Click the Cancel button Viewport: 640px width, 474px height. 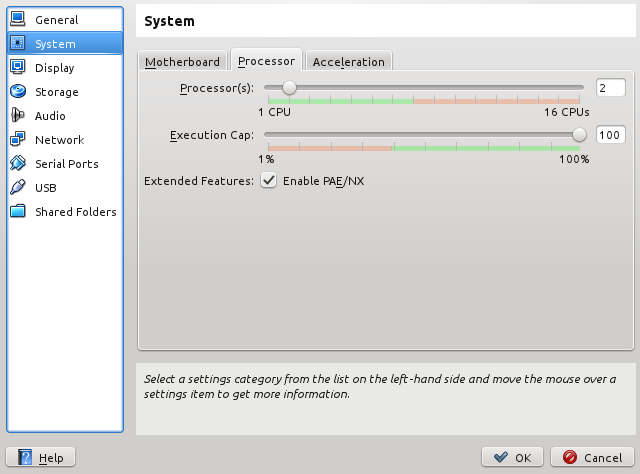(x=592, y=457)
